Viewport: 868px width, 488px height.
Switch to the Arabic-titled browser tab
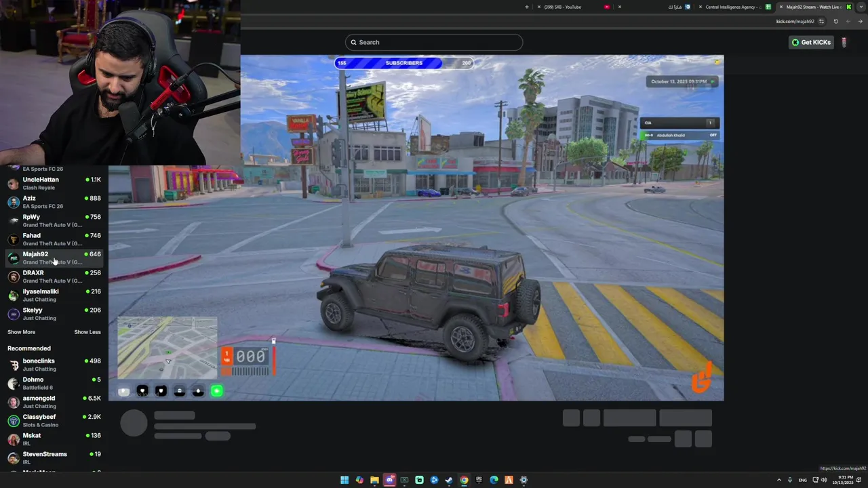pyautogui.click(x=654, y=7)
